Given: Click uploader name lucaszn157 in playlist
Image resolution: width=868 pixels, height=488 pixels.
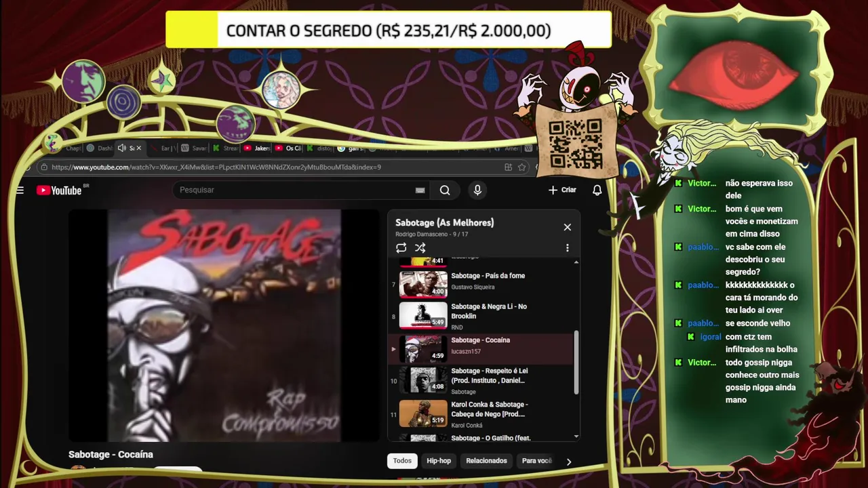Looking at the screenshot, I should coord(466,352).
